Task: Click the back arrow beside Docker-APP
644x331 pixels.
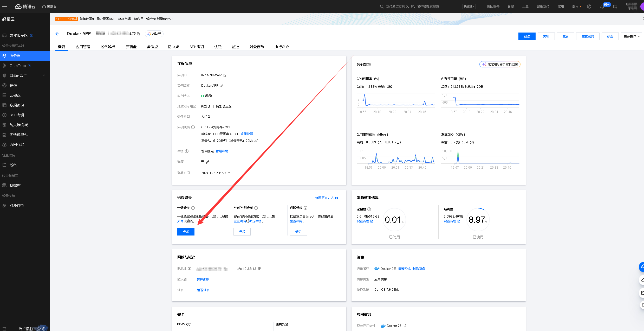Action: [57, 34]
